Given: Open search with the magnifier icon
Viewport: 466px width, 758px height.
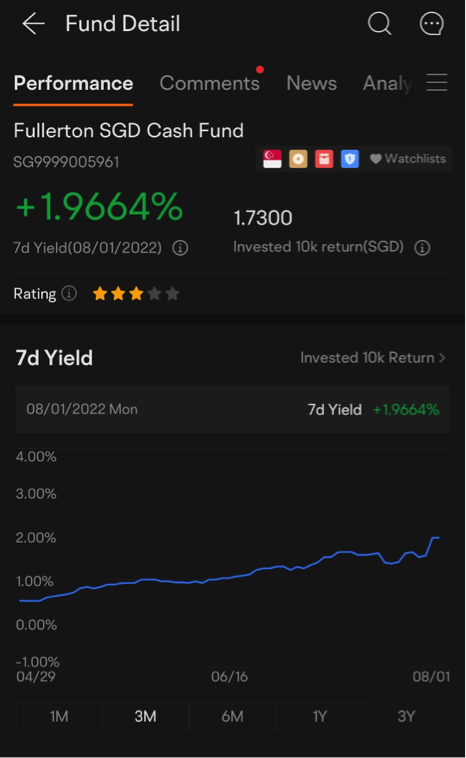Looking at the screenshot, I should point(379,23).
